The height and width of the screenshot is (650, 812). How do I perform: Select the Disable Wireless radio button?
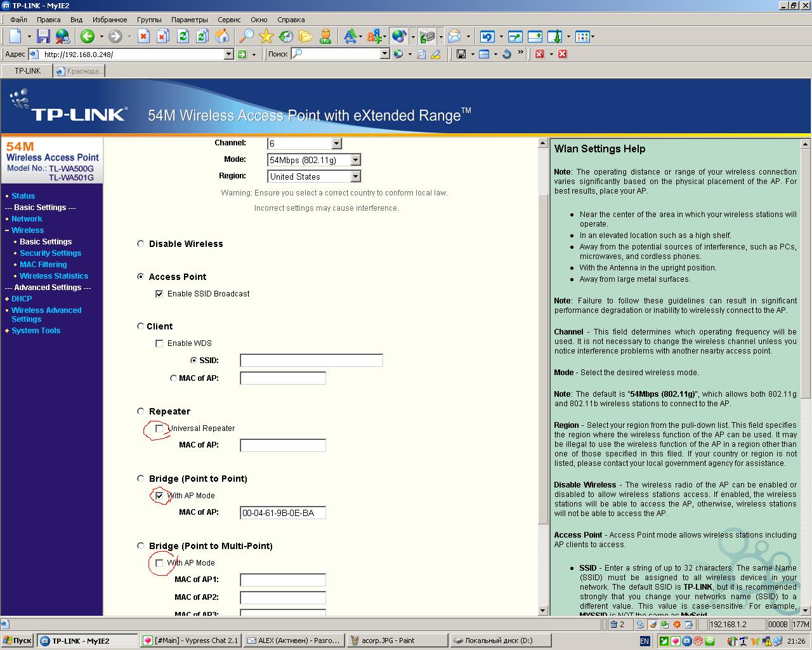point(141,244)
